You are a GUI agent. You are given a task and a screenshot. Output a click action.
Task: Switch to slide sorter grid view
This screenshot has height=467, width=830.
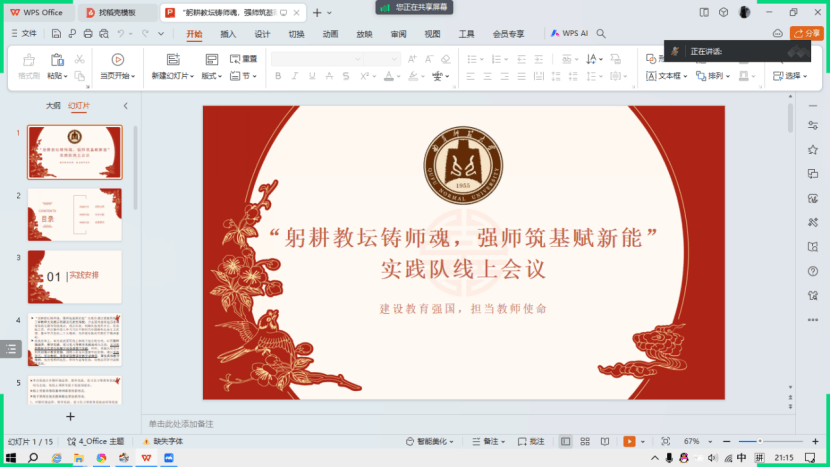point(586,441)
